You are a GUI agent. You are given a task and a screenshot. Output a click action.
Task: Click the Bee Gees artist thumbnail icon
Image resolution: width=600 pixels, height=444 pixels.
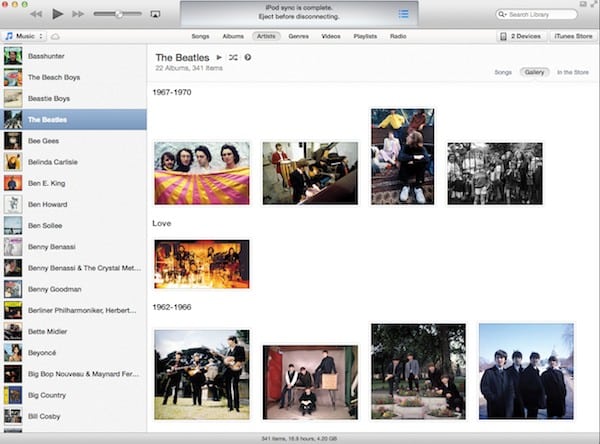point(13,141)
